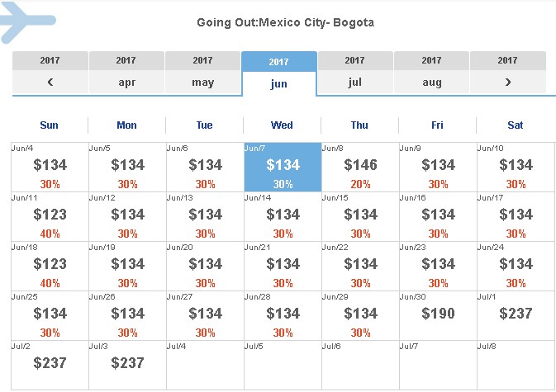This screenshot has height=392, width=556.
Task: Choose the Jun/11 $123 fare cell
Action: [50, 217]
